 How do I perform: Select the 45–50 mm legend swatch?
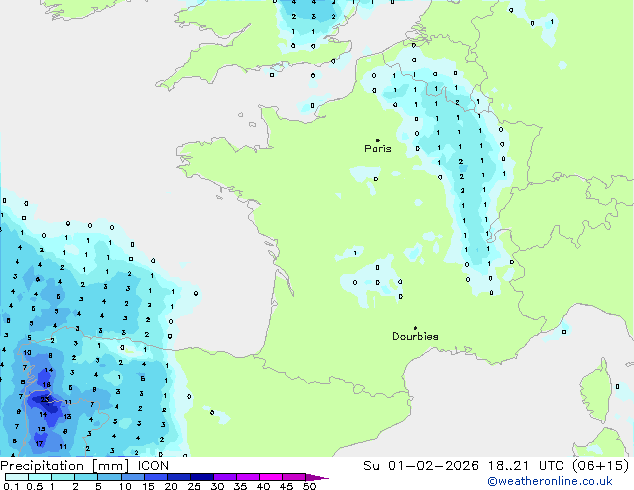click(294, 477)
